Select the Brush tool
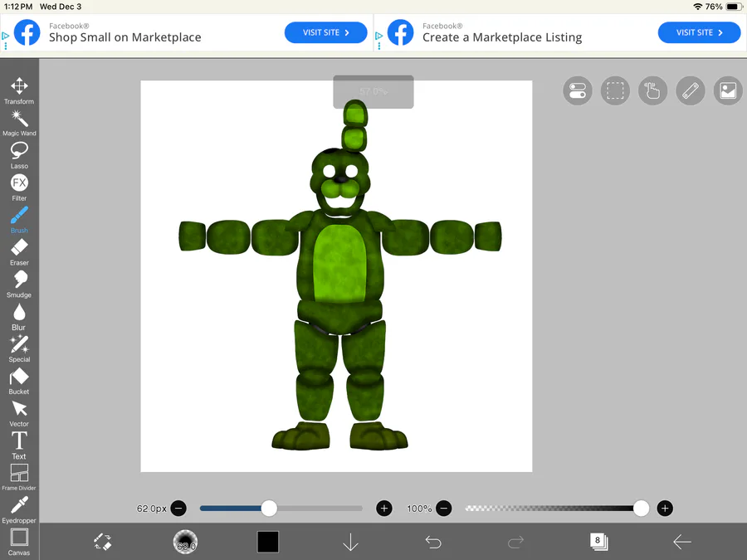Viewport: 747px width, 560px height. pyautogui.click(x=19, y=220)
